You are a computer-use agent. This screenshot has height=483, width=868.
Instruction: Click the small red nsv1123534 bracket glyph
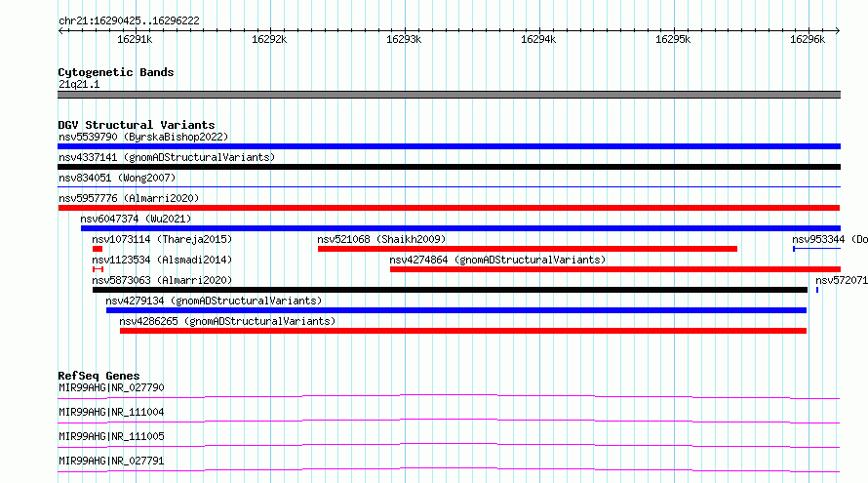pos(98,269)
